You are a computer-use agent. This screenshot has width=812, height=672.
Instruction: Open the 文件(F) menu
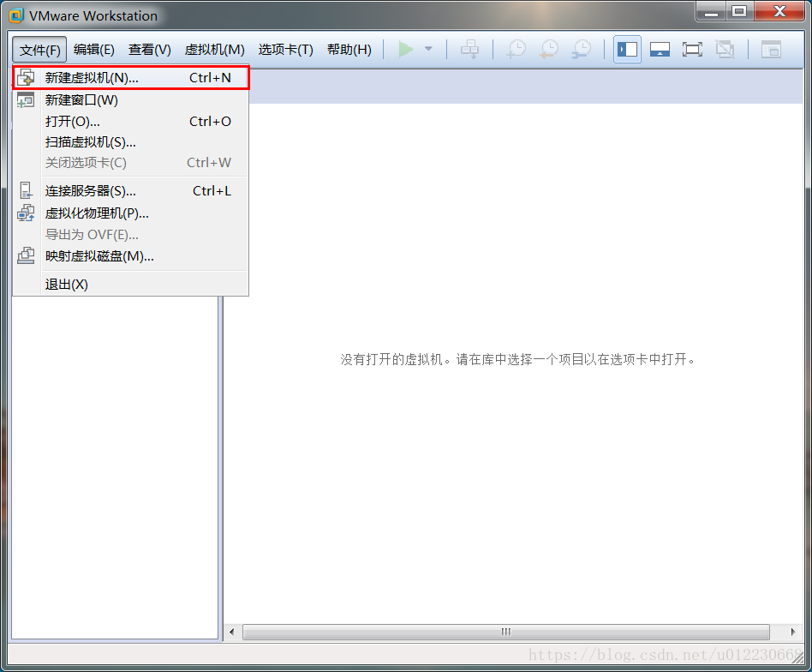pyautogui.click(x=40, y=50)
